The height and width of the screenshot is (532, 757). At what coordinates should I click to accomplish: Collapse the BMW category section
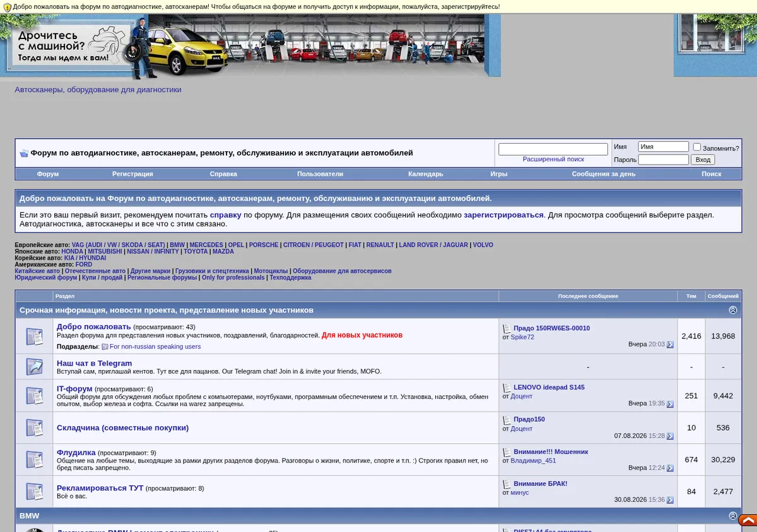[x=732, y=516]
